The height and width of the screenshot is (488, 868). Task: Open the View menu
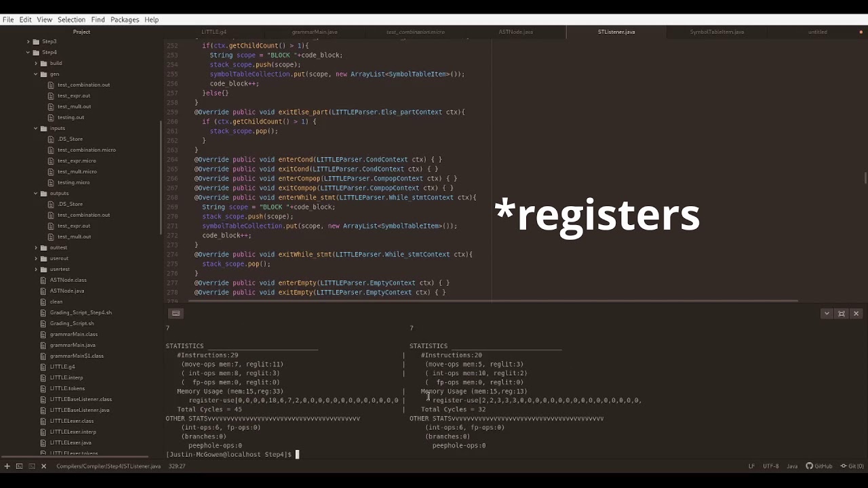coord(44,20)
